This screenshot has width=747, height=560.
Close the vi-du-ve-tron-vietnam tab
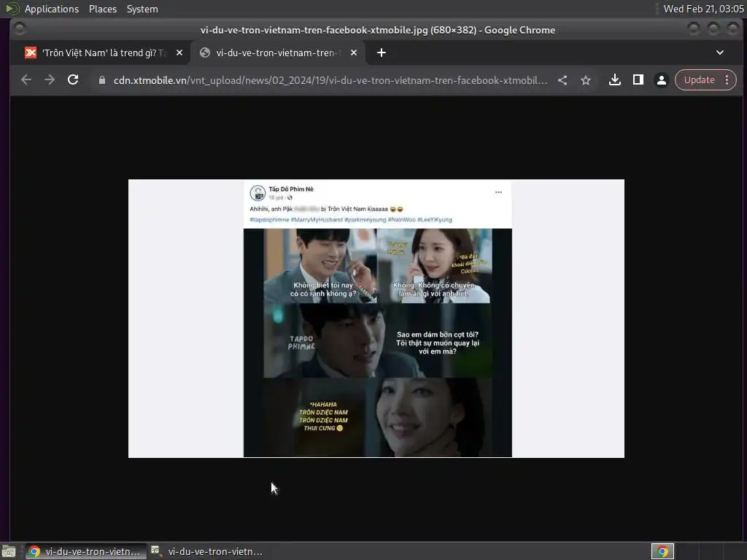pos(354,52)
